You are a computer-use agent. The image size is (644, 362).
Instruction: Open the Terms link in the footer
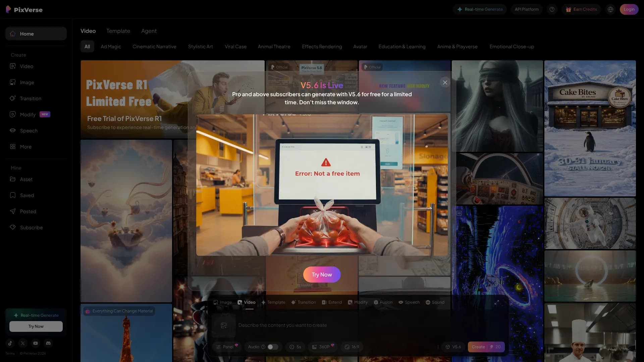pyautogui.click(x=10, y=353)
